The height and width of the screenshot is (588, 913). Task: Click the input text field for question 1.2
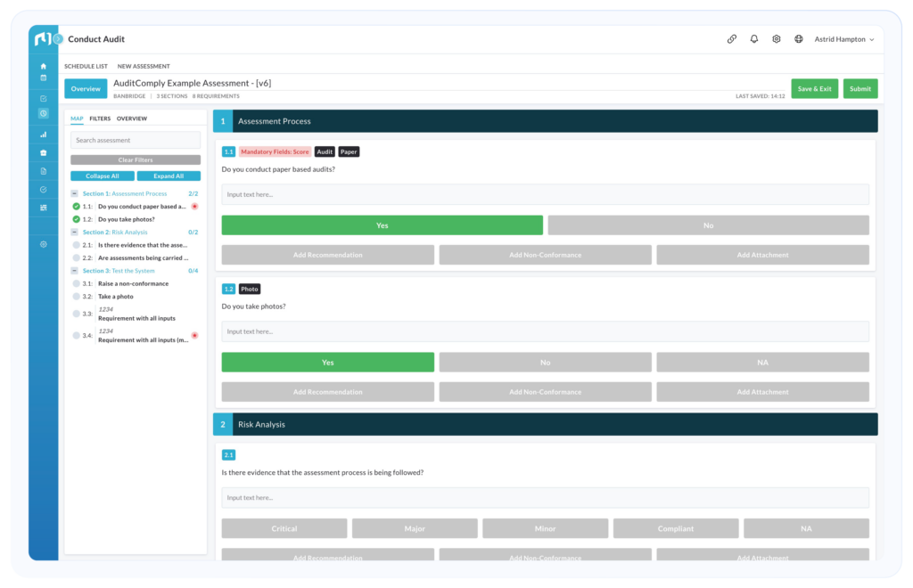pos(545,331)
